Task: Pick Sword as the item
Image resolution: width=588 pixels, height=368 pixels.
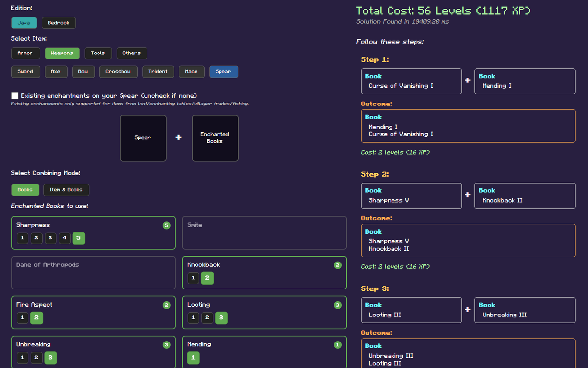Action: pos(25,72)
